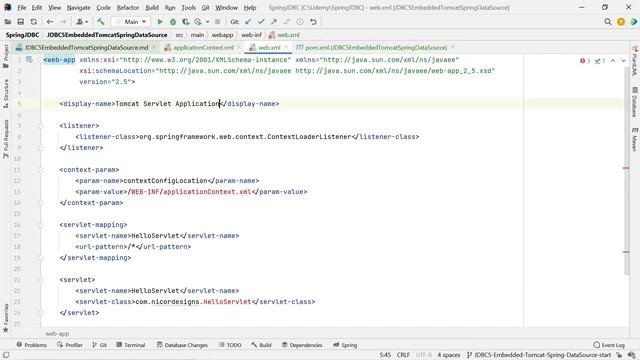The height and width of the screenshot is (360, 640).
Task: Click Git Push arrow icon
Action: pyautogui.click(x=274, y=22)
